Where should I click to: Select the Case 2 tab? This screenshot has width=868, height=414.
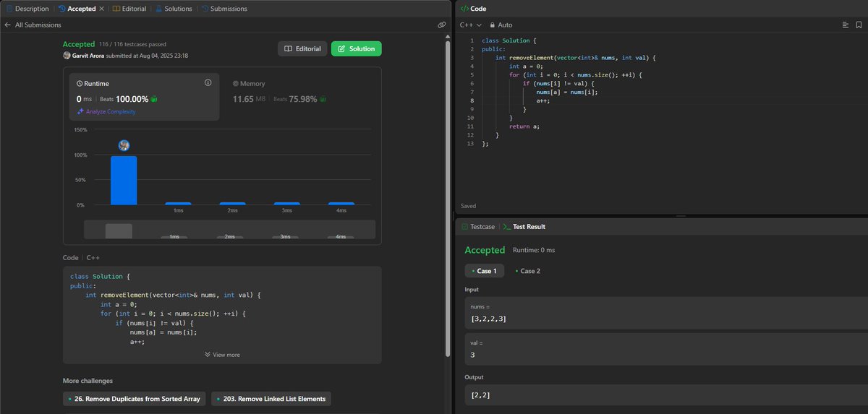coord(527,271)
